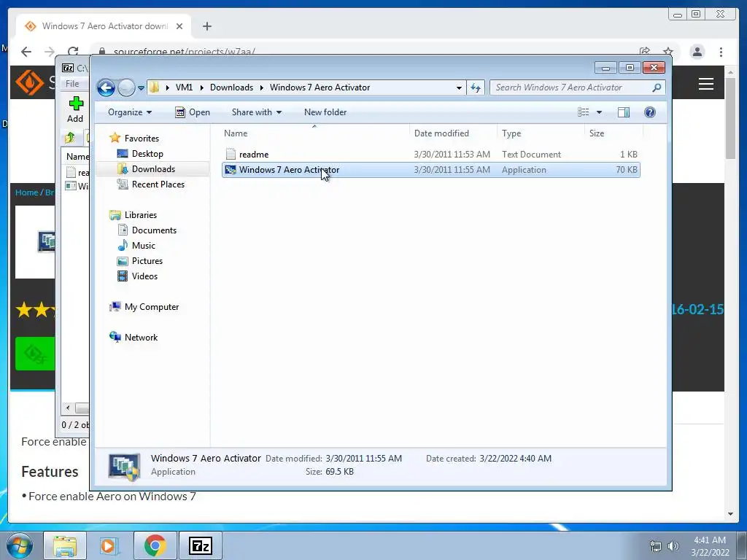The width and height of the screenshot is (747, 560).
Task: Select Libraries in navigation pane
Action: coord(141,215)
